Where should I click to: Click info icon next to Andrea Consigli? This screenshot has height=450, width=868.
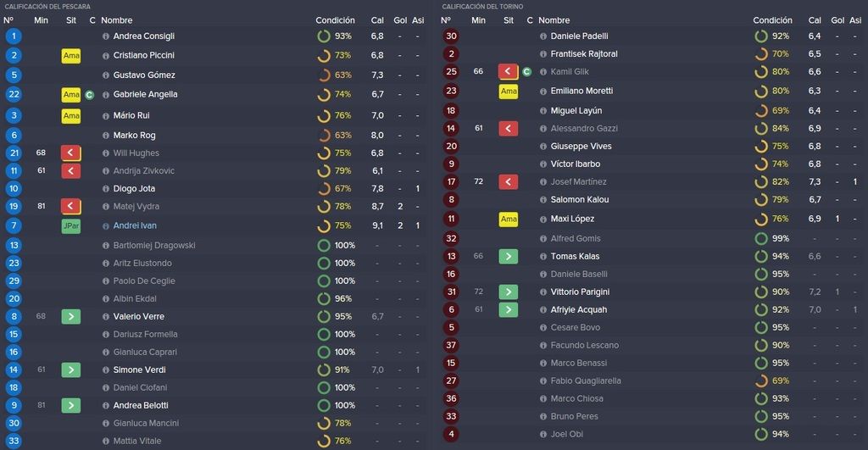coord(106,36)
